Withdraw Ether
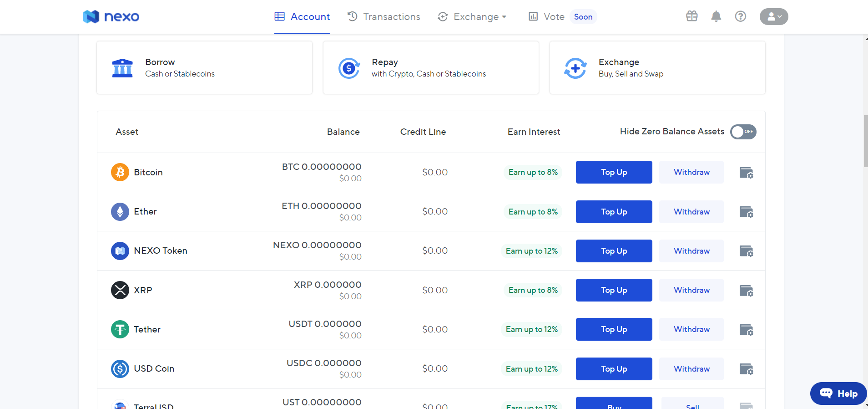 (x=691, y=212)
